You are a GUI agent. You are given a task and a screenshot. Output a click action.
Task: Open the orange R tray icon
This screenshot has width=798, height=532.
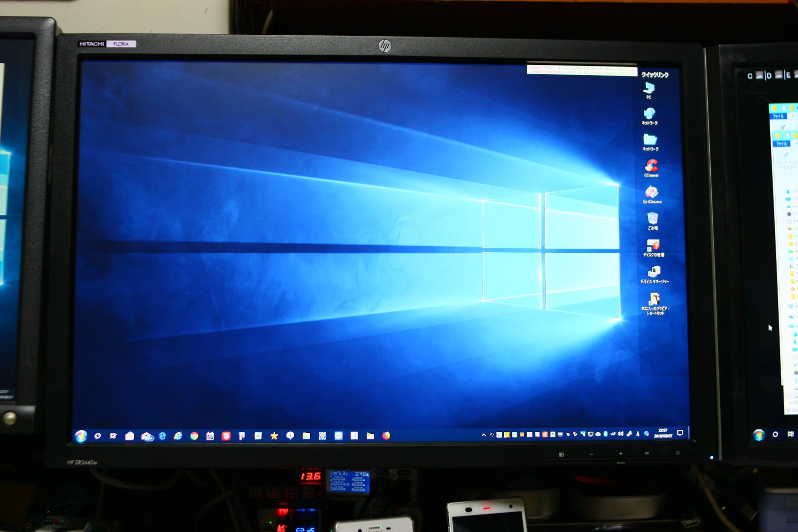click(x=522, y=435)
